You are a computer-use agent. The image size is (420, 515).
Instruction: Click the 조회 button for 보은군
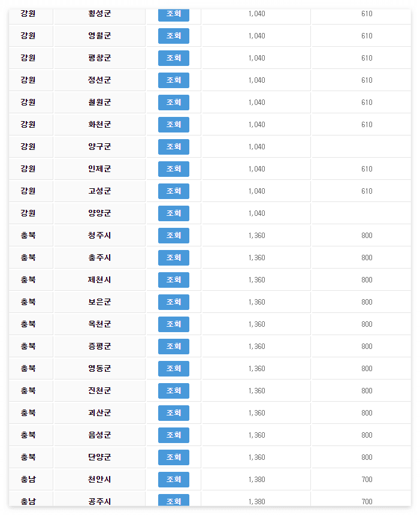click(173, 302)
